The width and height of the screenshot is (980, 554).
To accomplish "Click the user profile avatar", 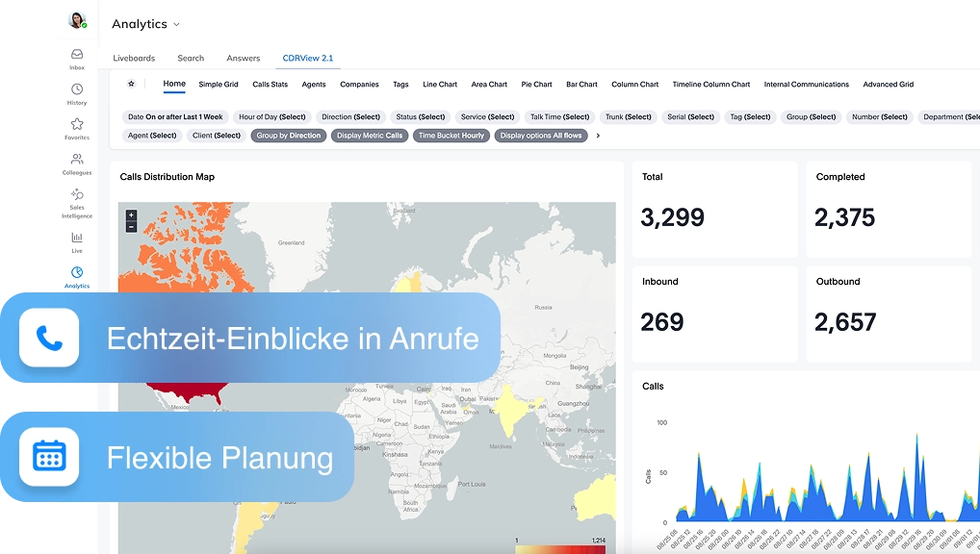I will [x=77, y=20].
